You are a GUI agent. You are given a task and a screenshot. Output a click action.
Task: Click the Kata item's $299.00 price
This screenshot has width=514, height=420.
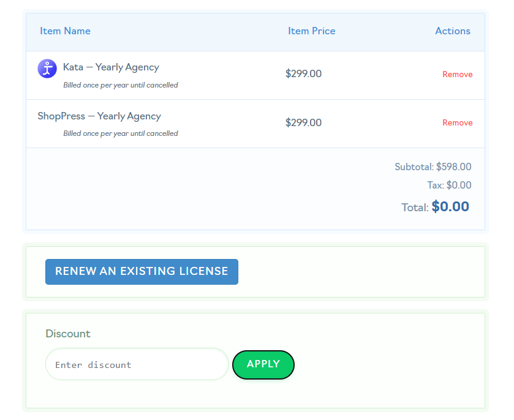coord(303,73)
